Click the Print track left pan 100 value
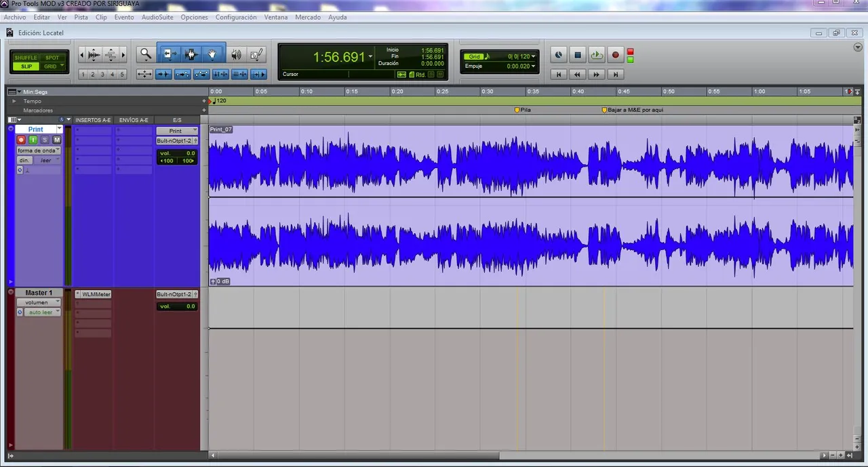This screenshot has width=868, height=467. point(166,161)
